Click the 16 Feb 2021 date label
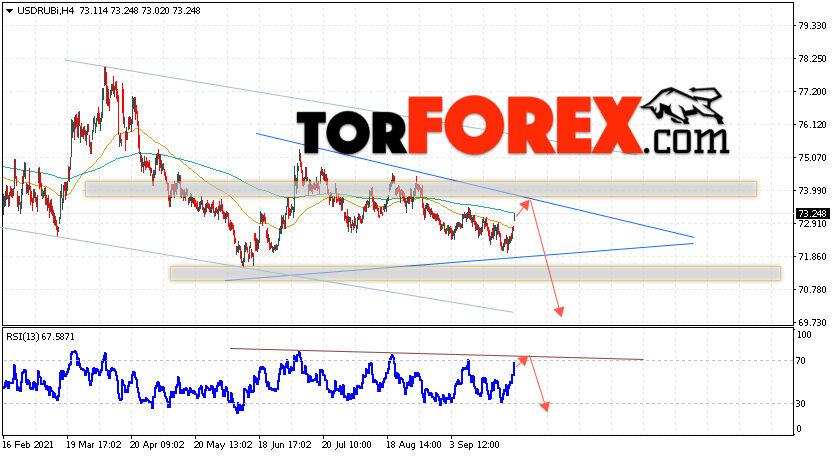 tap(26, 445)
